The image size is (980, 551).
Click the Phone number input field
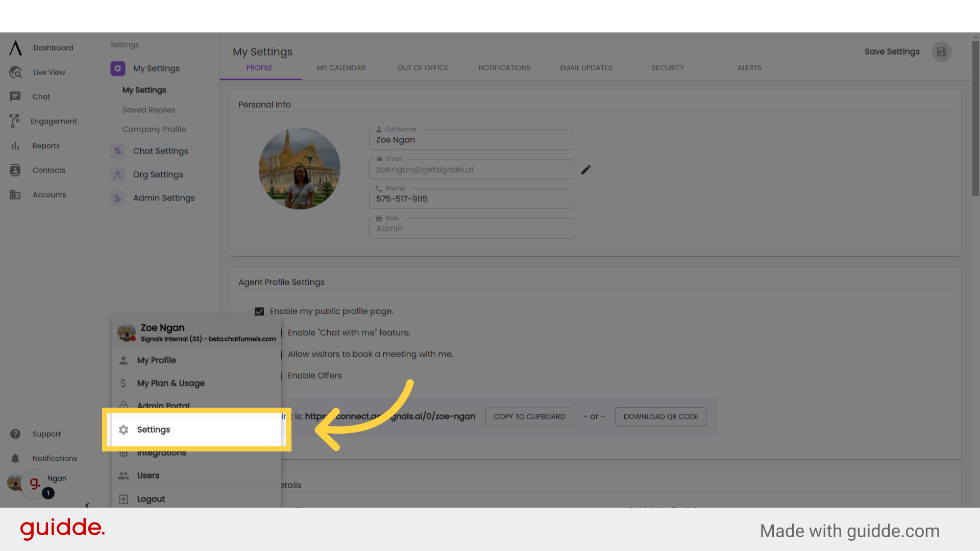pos(471,199)
